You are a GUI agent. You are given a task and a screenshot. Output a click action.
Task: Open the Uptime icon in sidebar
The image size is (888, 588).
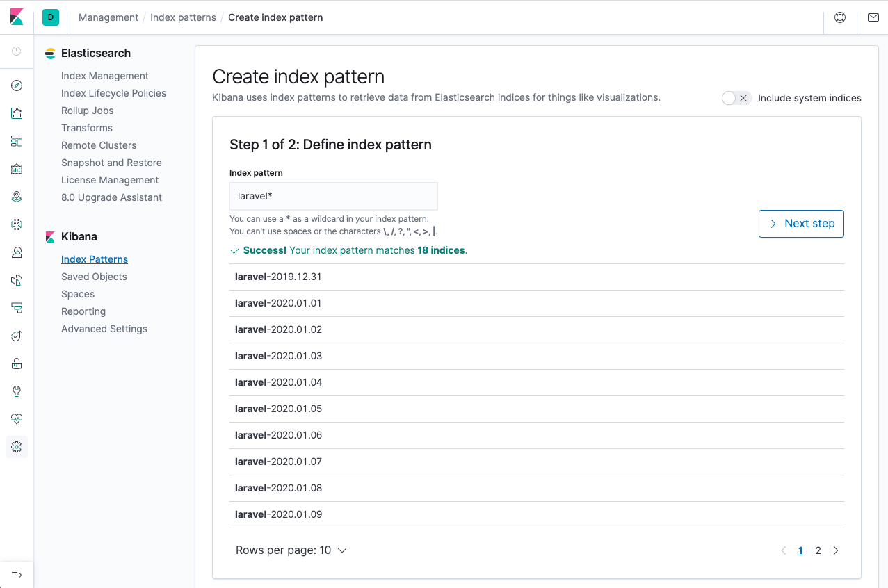pos(17,336)
